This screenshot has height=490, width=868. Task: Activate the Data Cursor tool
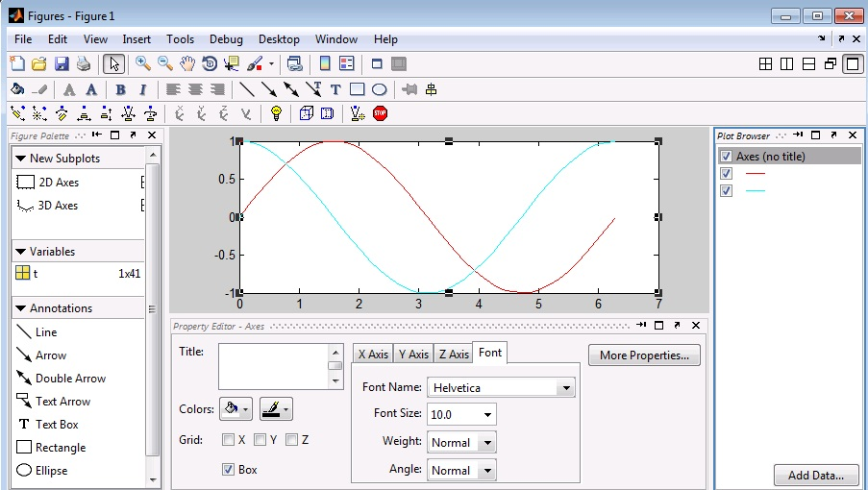click(x=232, y=63)
